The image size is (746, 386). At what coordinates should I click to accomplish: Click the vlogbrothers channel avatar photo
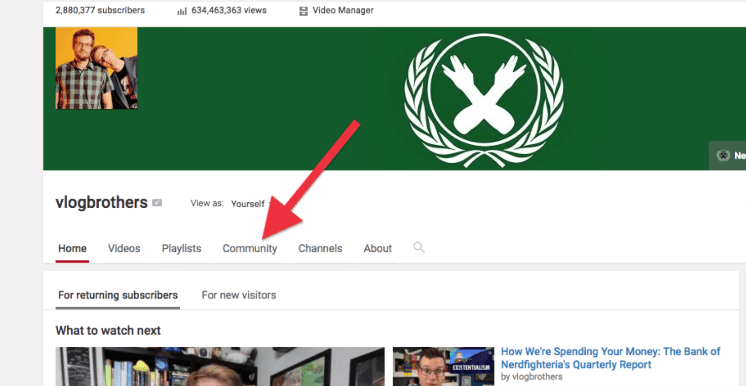[x=96, y=68]
